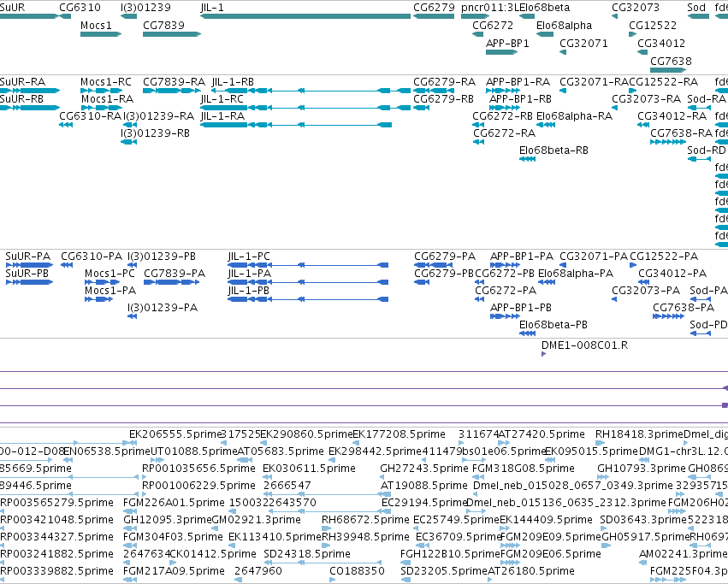
Task: Click the Elo68alpha-RA transcript label
Action: 574,116
